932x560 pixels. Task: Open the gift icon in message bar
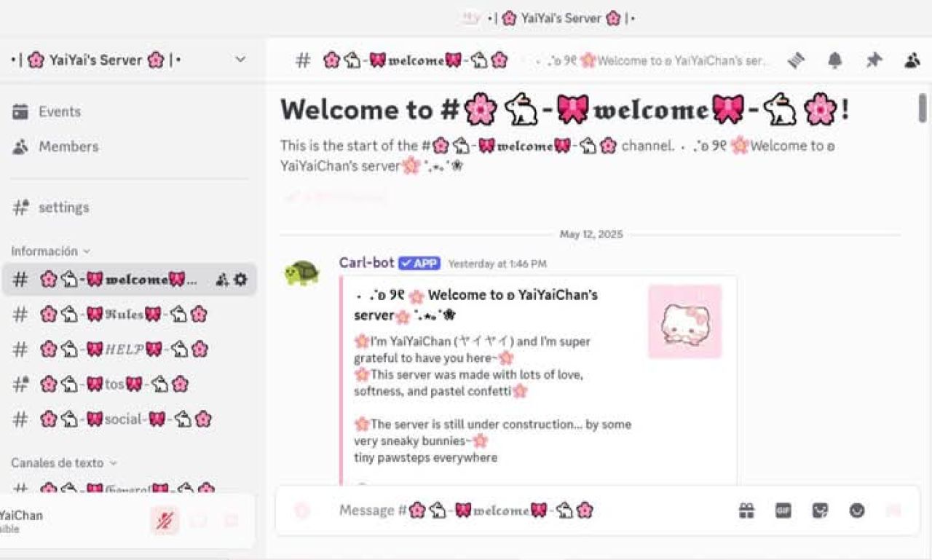[746, 510]
